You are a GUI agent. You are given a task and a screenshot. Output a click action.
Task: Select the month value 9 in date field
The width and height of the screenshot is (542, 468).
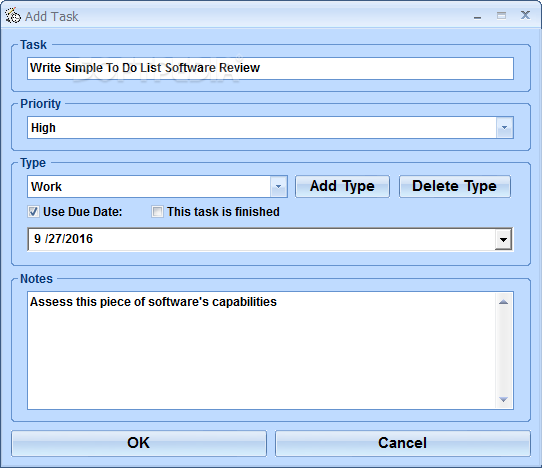[x=37, y=239]
